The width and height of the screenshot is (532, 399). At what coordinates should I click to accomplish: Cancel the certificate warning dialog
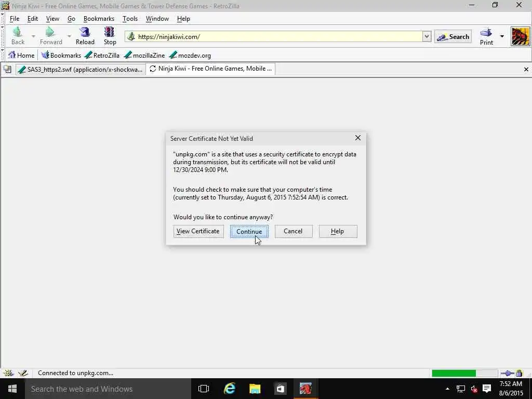click(293, 231)
